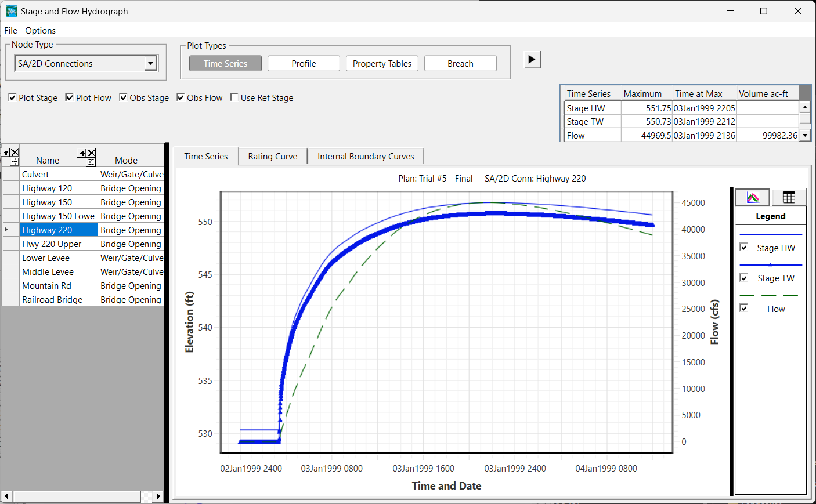
Task: Click sort arrow in Name column header
Action: 82,153
